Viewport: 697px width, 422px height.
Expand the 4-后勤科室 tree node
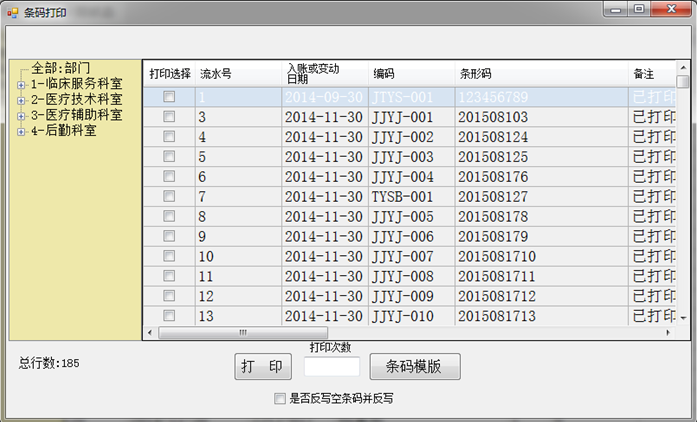pyautogui.click(x=21, y=131)
